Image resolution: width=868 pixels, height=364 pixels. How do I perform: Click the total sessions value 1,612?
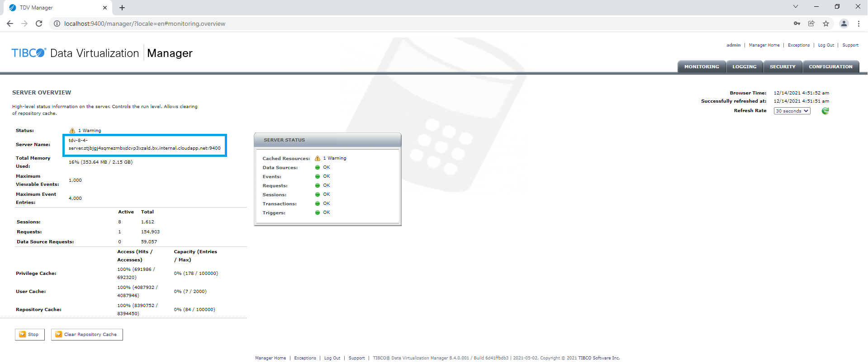pyautogui.click(x=147, y=222)
